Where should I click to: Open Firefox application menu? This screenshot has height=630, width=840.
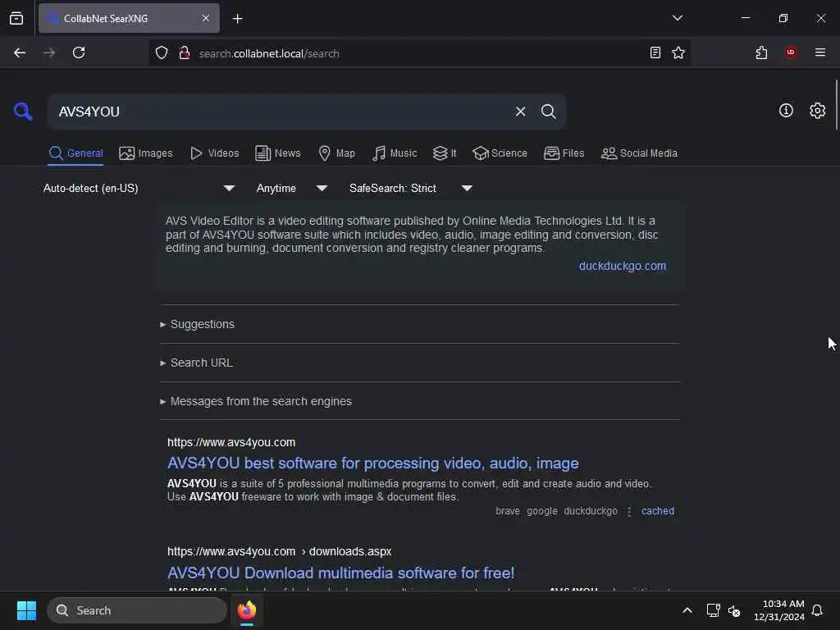[x=819, y=52]
